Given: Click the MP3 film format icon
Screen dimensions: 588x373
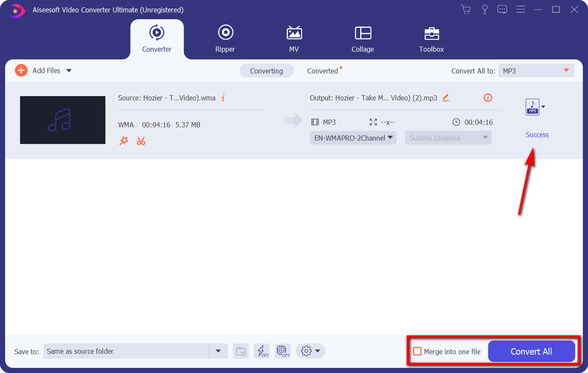Looking at the screenshot, I should (x=315, y=122).
